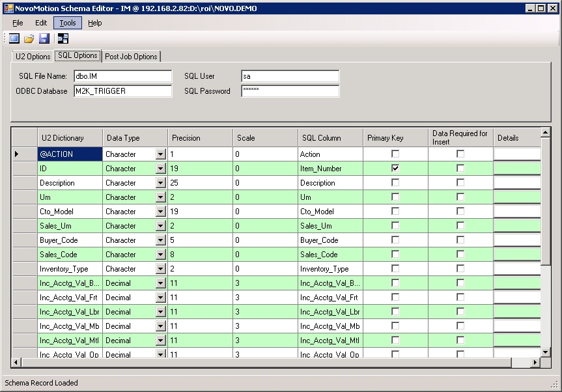
Task: Tick Primary Key for the Cto_Model row
Action: 395,212
